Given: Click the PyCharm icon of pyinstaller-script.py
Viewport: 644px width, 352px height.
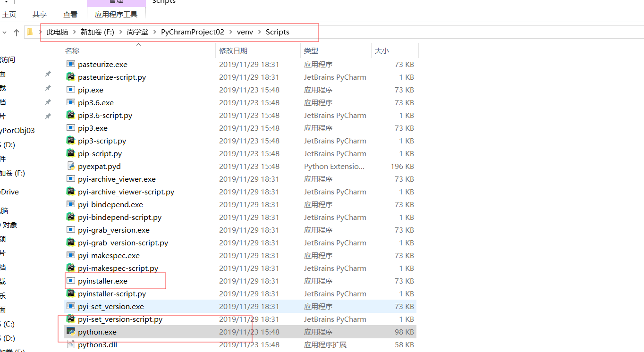Looking at the screenshot, I should [71, 293].
